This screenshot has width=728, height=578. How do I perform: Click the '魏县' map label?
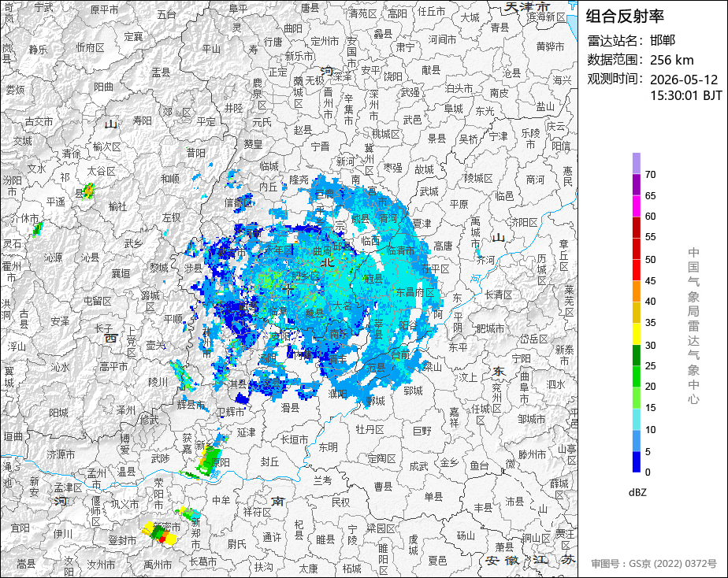(x=314, y=313)
